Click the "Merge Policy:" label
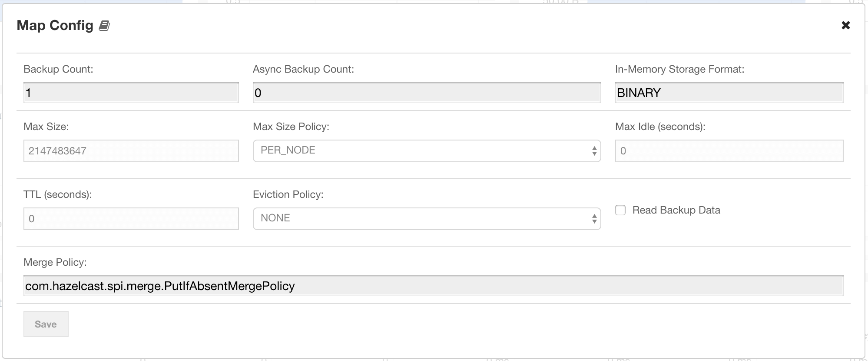This screenshot has width=868, height=361. click(x=55, y=262)
